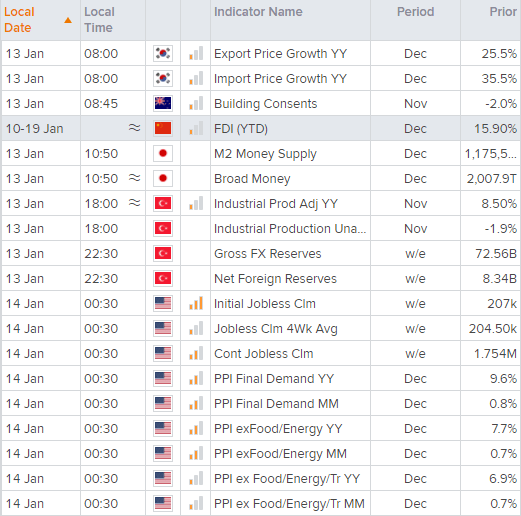The image size is (521, 516).
Task: Open Net Foreign Reserves indicator
Action: [x=275, y=278]
